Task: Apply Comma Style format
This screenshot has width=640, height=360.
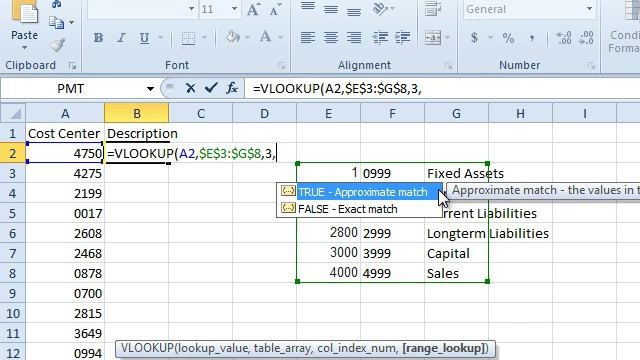Action: tap(531, 38)
